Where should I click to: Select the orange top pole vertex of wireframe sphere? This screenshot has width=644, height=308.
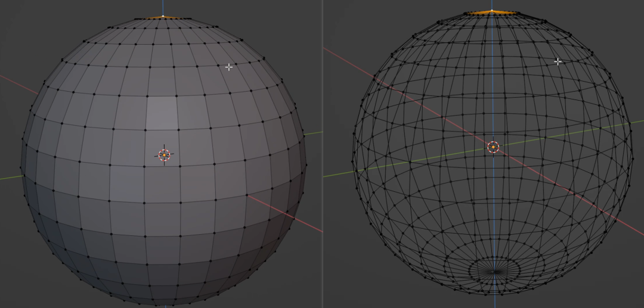(x=491, y=11)
